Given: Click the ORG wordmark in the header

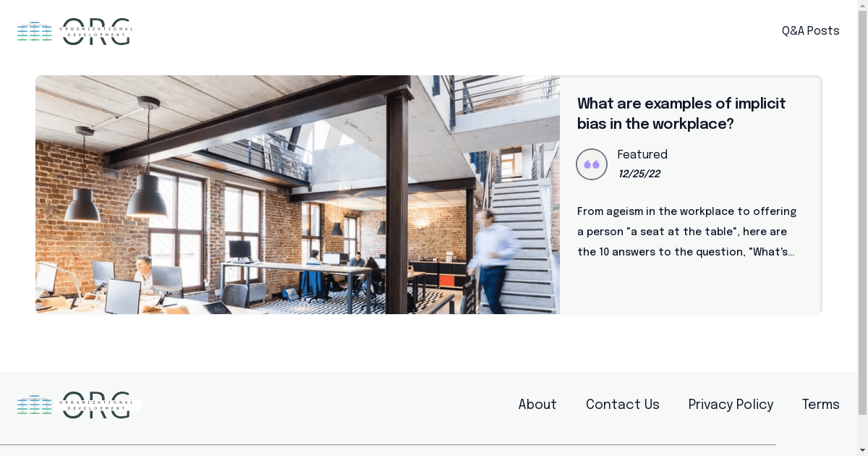Looking at the screenshot, I should pyautogui.click(x=95, y=32).
